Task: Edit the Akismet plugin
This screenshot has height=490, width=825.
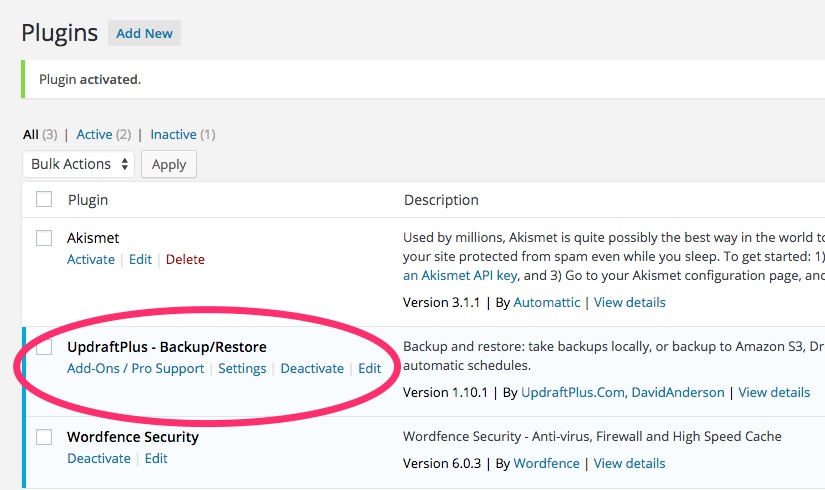Action: (140, 259)
